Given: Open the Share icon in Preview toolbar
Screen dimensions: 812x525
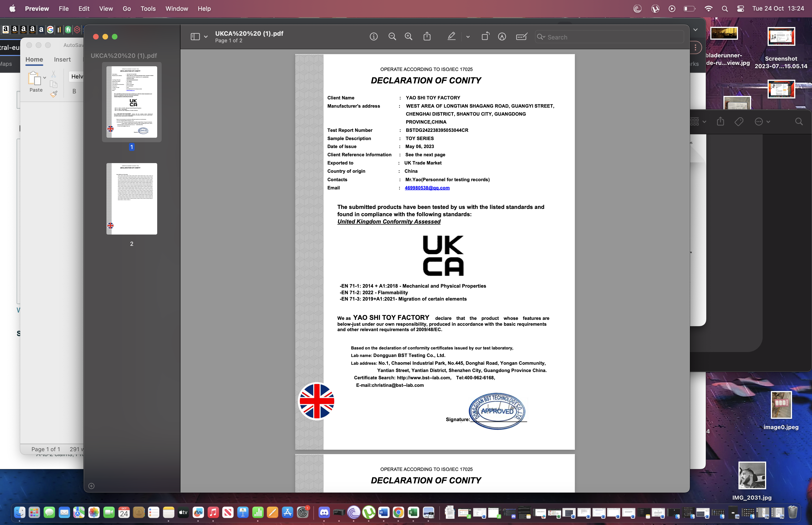Looking at the screenshot, I should coord(427,36).
